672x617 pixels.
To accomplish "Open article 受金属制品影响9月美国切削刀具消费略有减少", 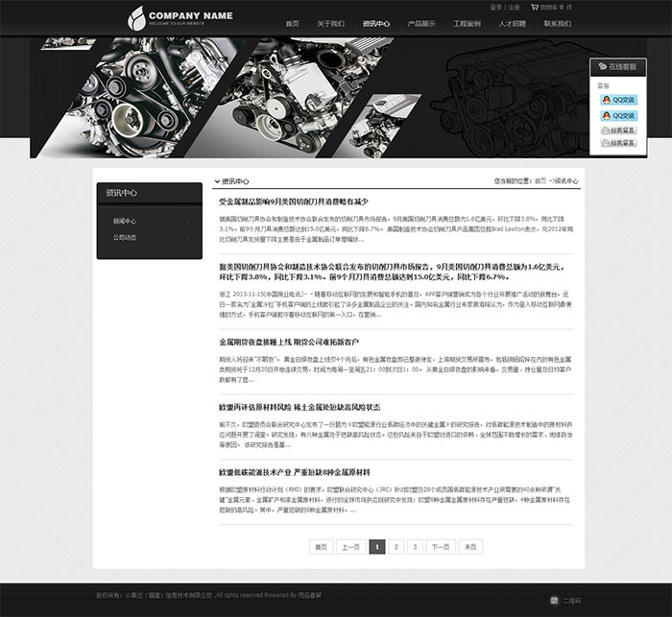I will click(x=294, y=202).
